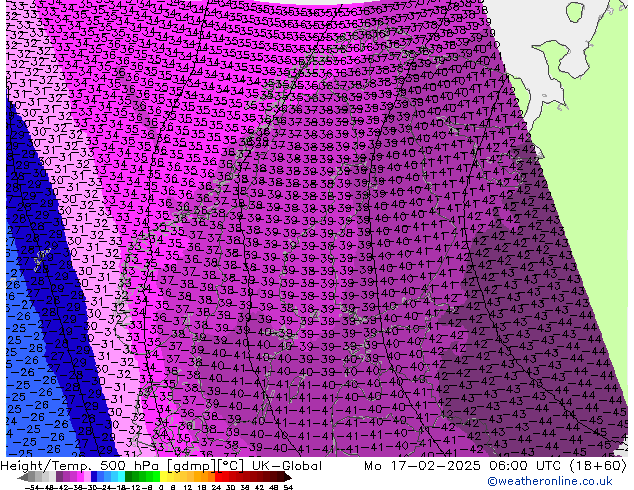Image resolution: width=634 pixels, height=490 pixels.
Task: Click the grey left arrow end of the legend
Action: 23,477
